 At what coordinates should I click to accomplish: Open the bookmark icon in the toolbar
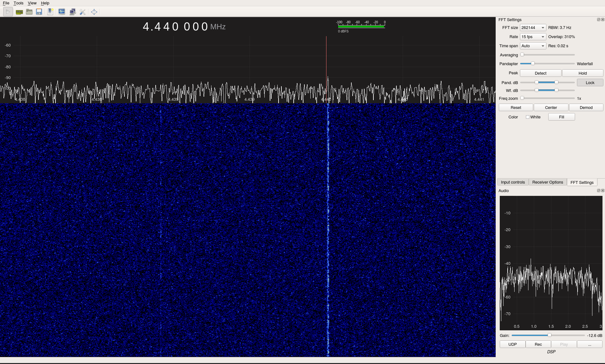click(x=50, y=12)
